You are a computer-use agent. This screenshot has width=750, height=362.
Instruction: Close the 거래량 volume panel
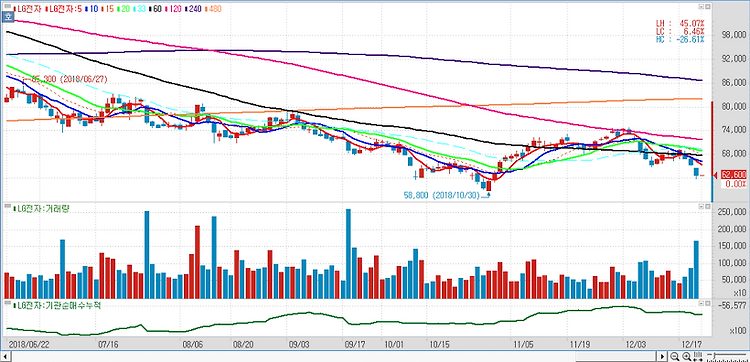coord(707,207)
